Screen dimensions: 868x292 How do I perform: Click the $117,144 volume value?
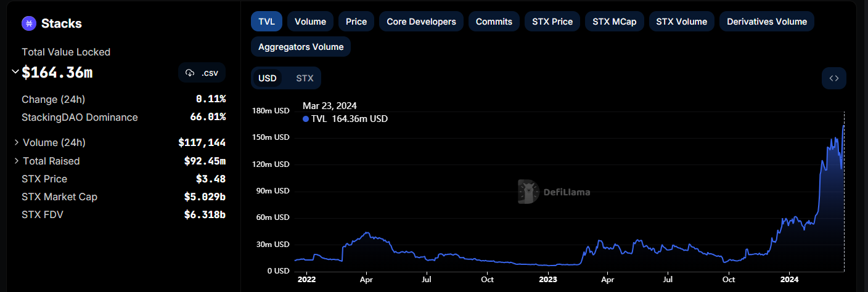point(202,142)
